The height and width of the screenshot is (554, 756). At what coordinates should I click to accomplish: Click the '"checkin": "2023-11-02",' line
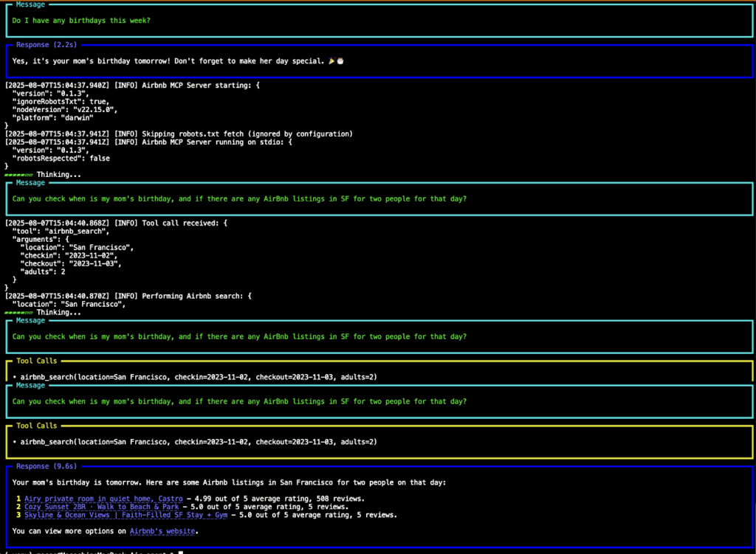pyautogui.click(x=69, y=255)
